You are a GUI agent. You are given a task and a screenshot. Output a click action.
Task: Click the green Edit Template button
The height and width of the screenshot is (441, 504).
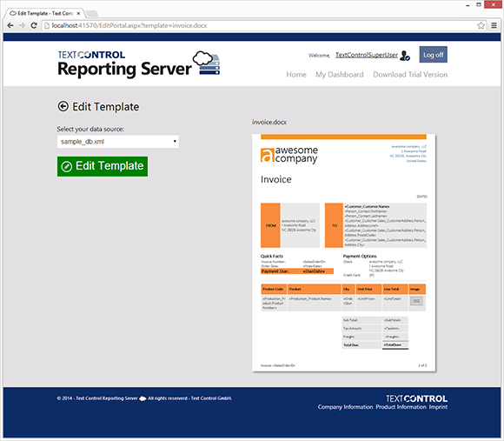tap(103, 166)
